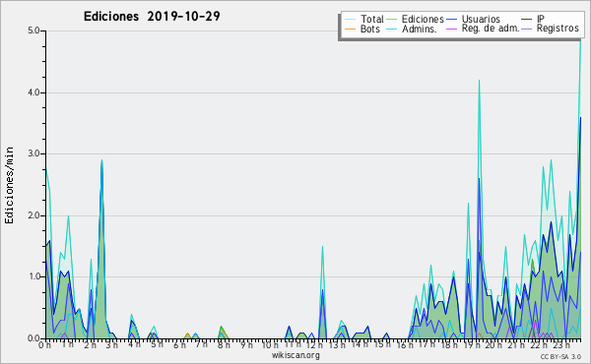Image resolution: width=591 pixels, height=364 pixels.
Task: Click the light-teal Total line swatch in legend
Action: [x=350, y=20]
